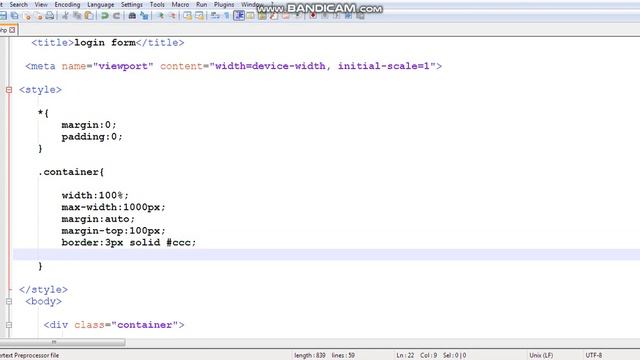Click the Save All toolbar icon
Screen dimensions: 640x360
pyautogui.click(x=15, y=16)
